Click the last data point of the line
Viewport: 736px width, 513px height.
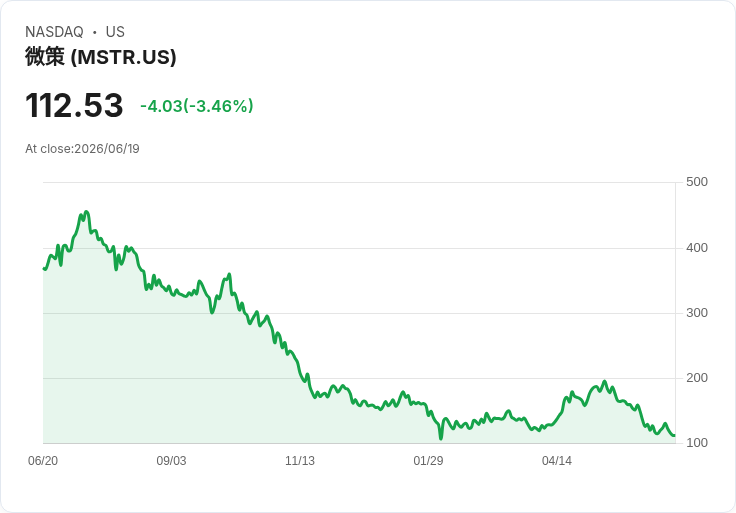click(674, 436)
